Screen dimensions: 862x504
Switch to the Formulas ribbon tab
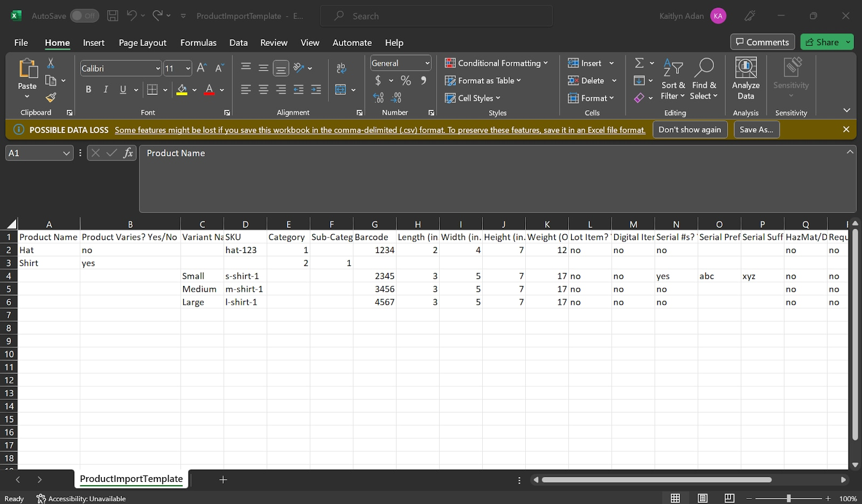(x=198, y=43)
